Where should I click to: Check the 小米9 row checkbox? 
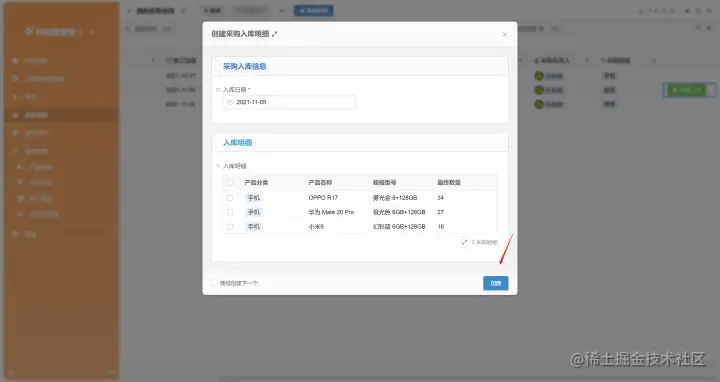[230, 226]
